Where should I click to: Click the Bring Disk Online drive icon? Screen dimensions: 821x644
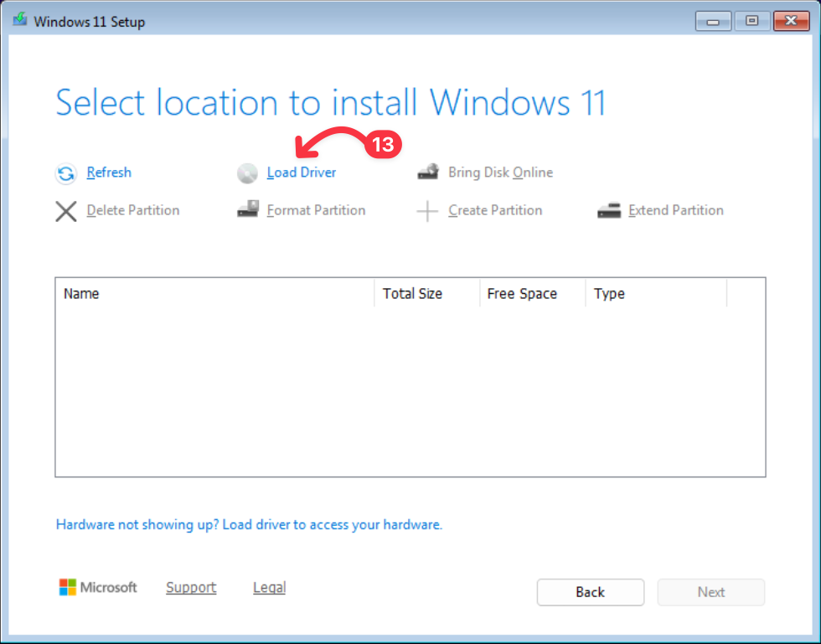[428, 173]
